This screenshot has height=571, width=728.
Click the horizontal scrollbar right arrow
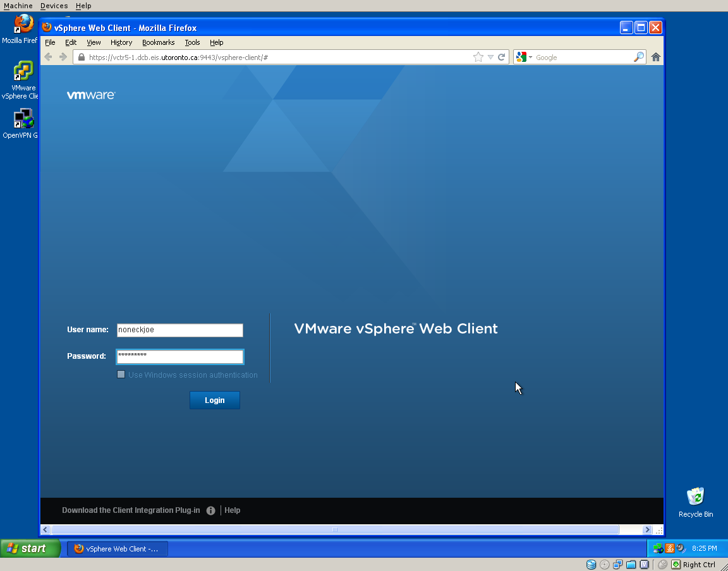point(647,530)
